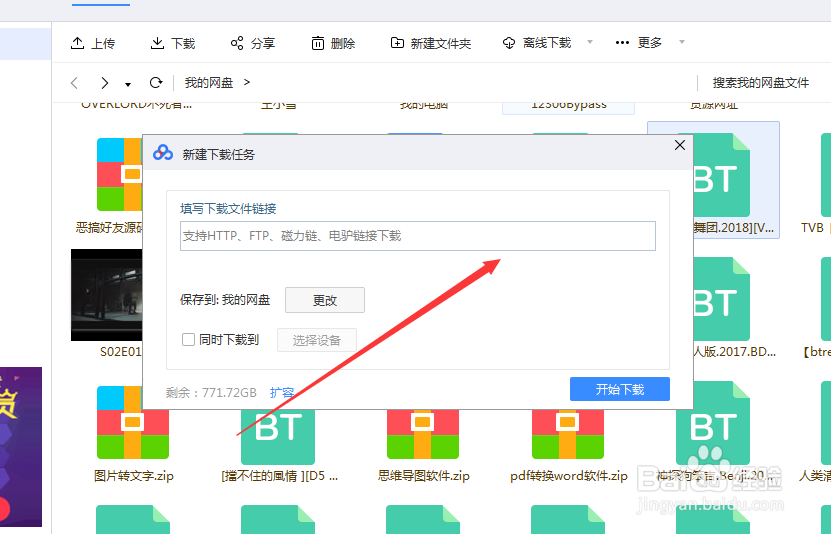Click the 剩余：771.72GB storage text
Viewport: 831px width, 534px height.
coord(211,393)
